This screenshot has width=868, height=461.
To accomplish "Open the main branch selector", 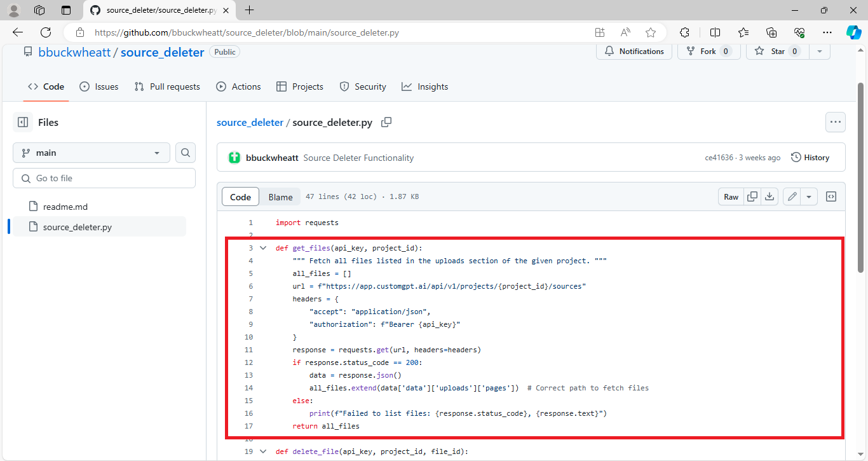I will [x=91, y=153].
